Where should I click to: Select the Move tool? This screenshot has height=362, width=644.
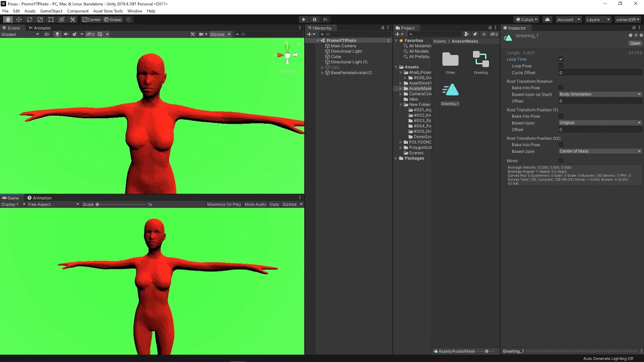click(19, 20)
